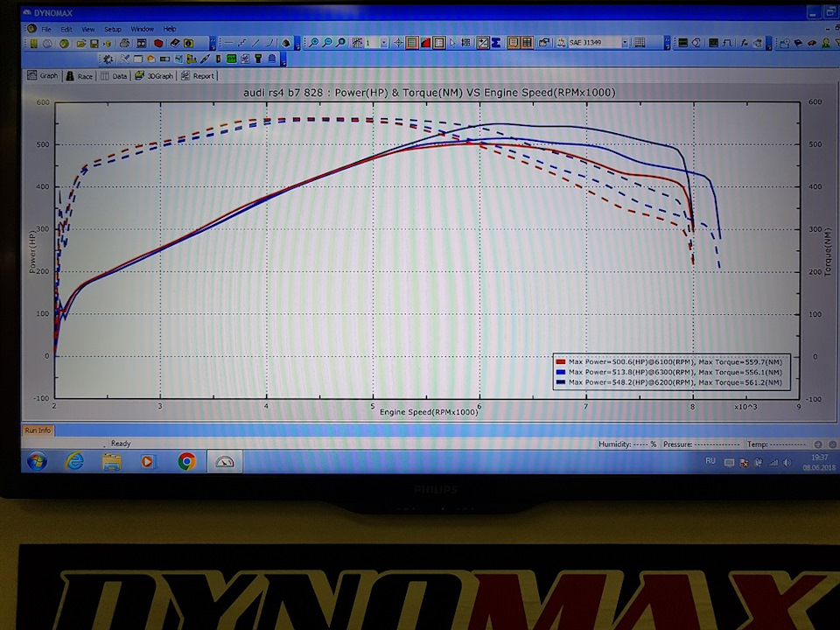This screenshot has height=630, width=840.
Task: Open the Edit menu
Action: (66, 29)
